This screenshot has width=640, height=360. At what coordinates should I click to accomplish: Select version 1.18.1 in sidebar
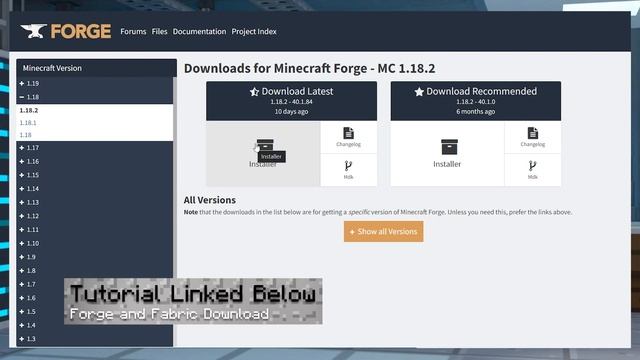coord(28,122)
